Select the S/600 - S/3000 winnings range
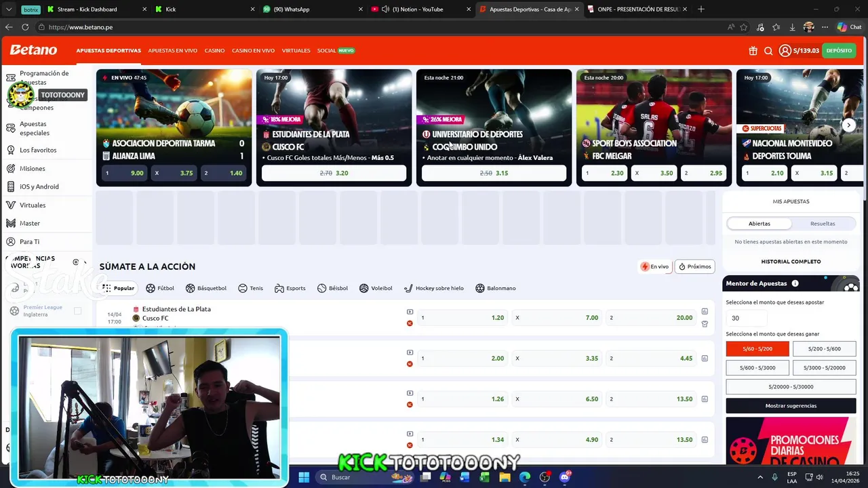The image size is (868, 488). coord(757,368)
